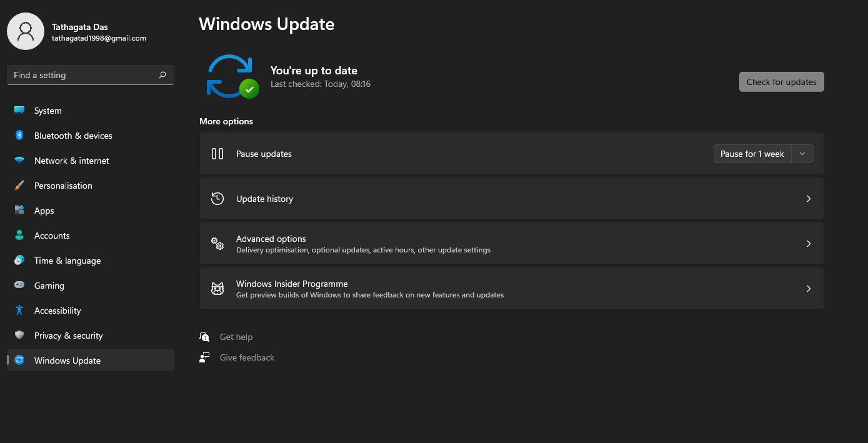Click the Network & internet Wi-Fi icon
Screen dimensions: 868x443
pyautogui.click(x=19, y=161)
